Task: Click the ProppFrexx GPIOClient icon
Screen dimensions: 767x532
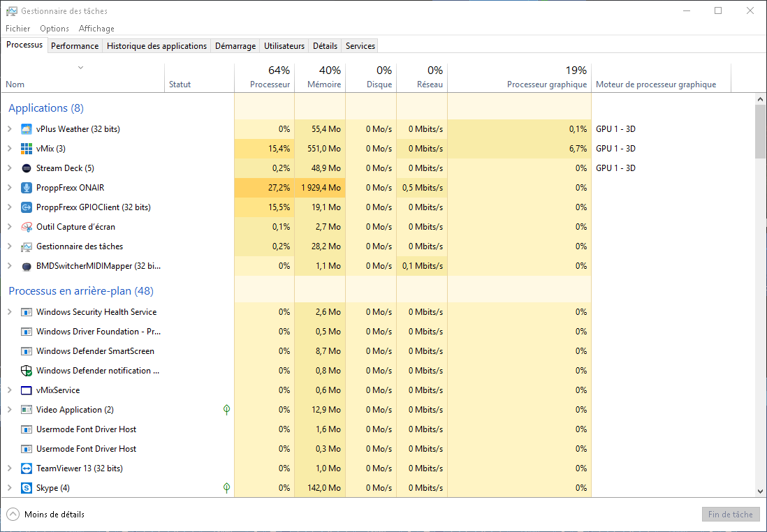Action: [27, 207]
